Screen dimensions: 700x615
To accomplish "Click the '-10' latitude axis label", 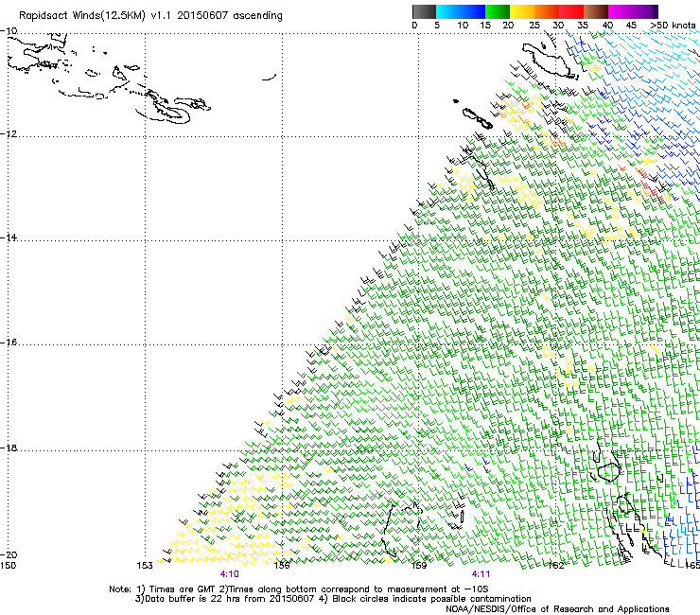I will 9,31.
